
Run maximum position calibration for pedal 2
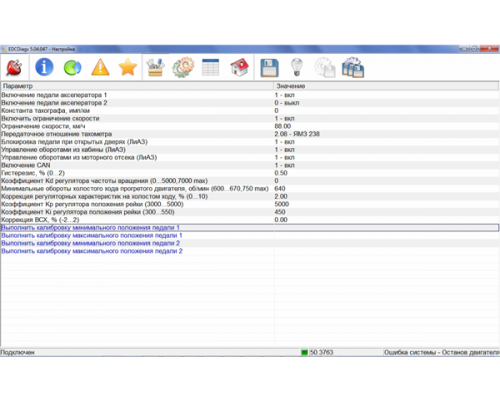[x=92, y=251]
